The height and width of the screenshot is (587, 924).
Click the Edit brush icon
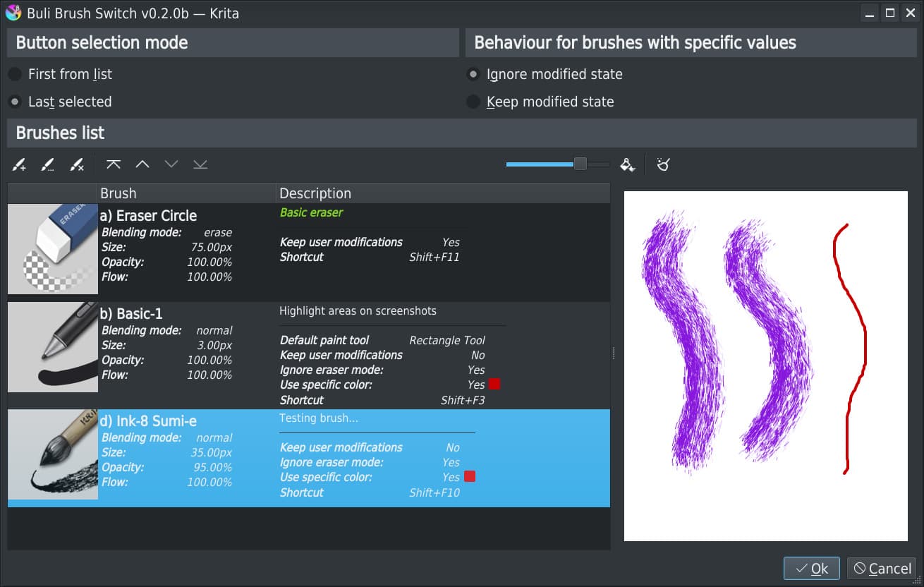point(48,165)
